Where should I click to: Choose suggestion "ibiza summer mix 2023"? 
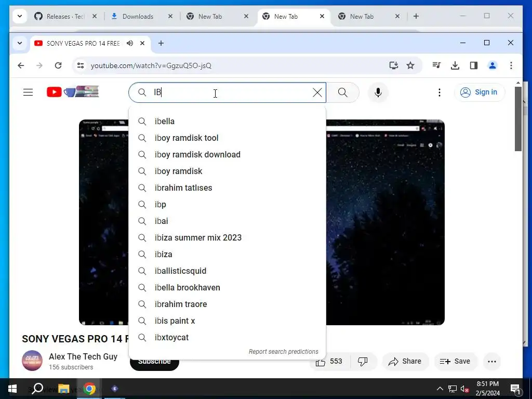(x=228, y=238)
